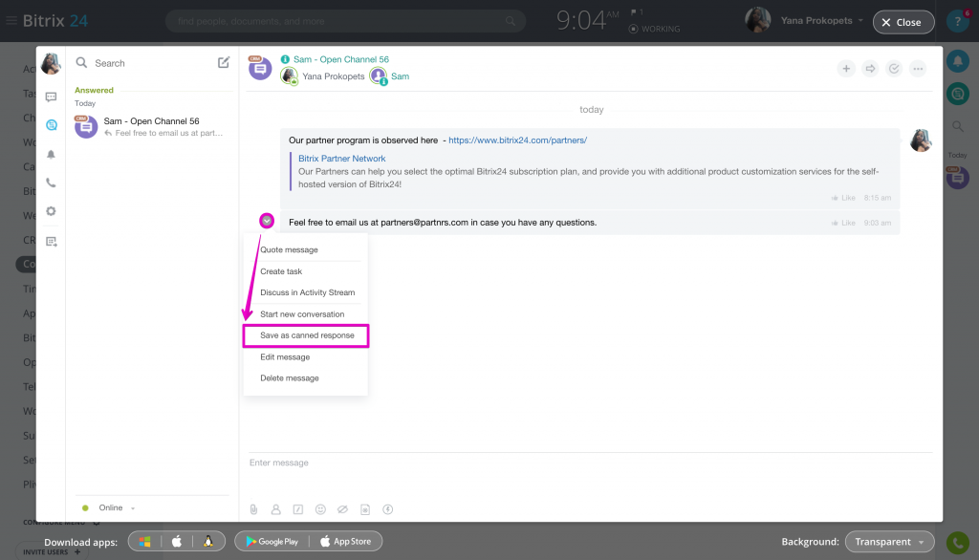The width and height of the screenshot is (979, 560).
Task: Select Save as canned response
Action: point(306,335)
